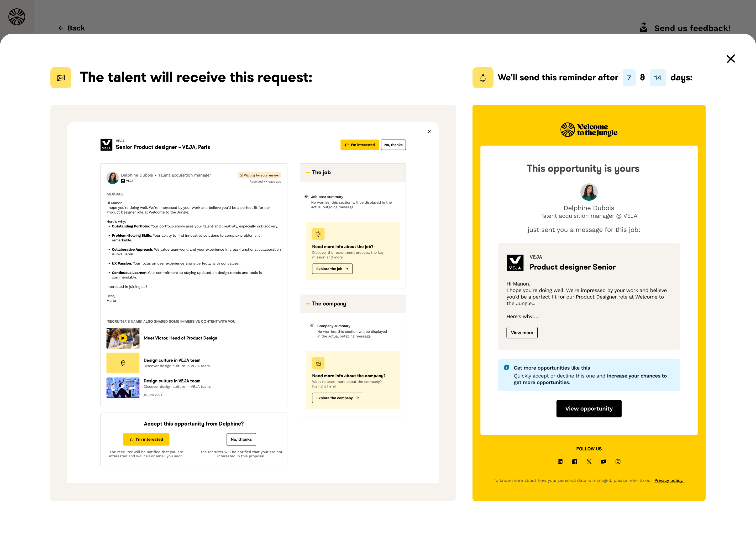This screenshot has height=538, width=756.
Task: Go Back to the previous page
Action: pyautogui.click(x=71, y=28)
